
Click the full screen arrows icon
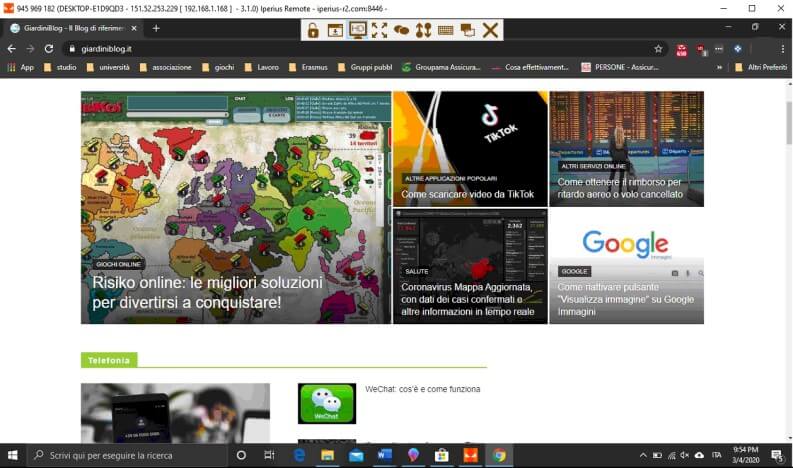(379, 30)
